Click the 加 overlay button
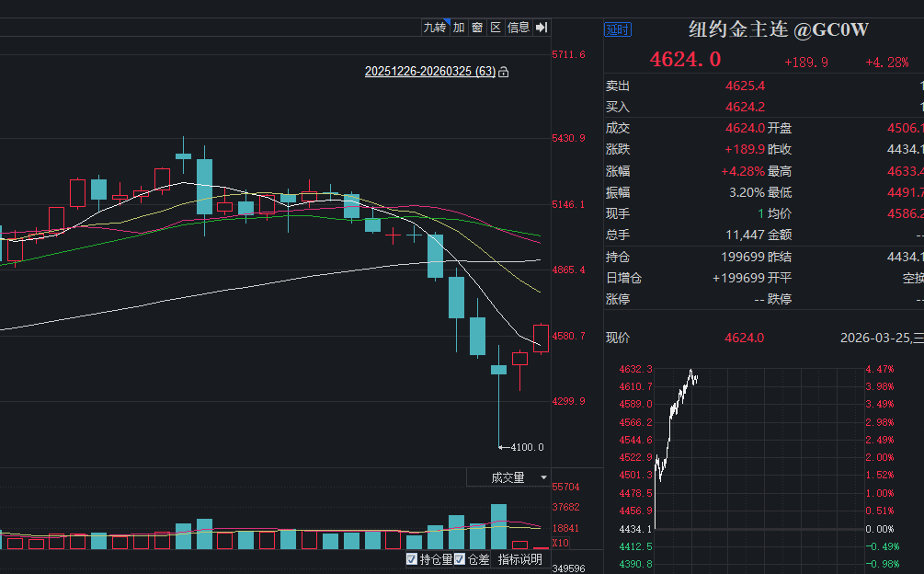Viewport: 924px width, 574px height. click(x=459, y=28)
